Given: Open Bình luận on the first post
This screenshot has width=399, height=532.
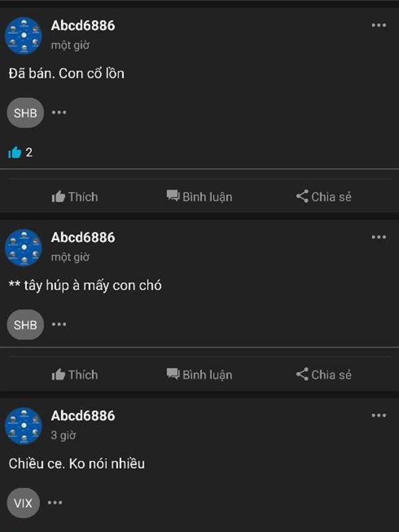Looking at the screenshot, I should tap(199, 197).
